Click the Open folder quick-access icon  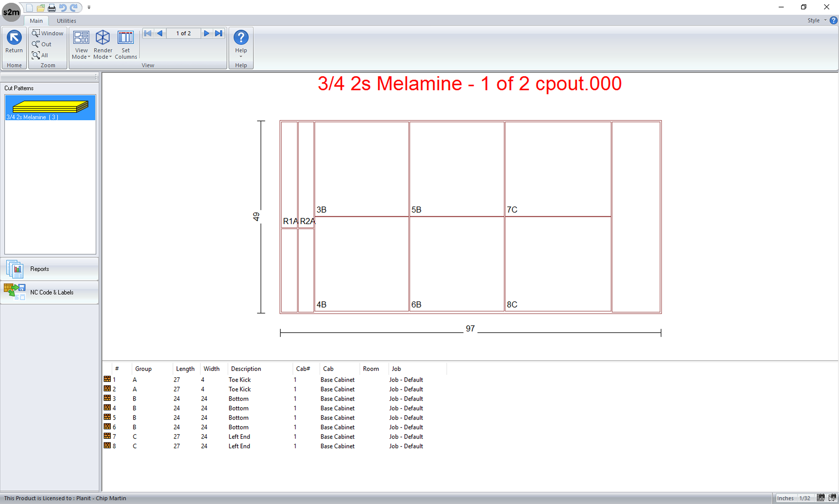point(41,8)
